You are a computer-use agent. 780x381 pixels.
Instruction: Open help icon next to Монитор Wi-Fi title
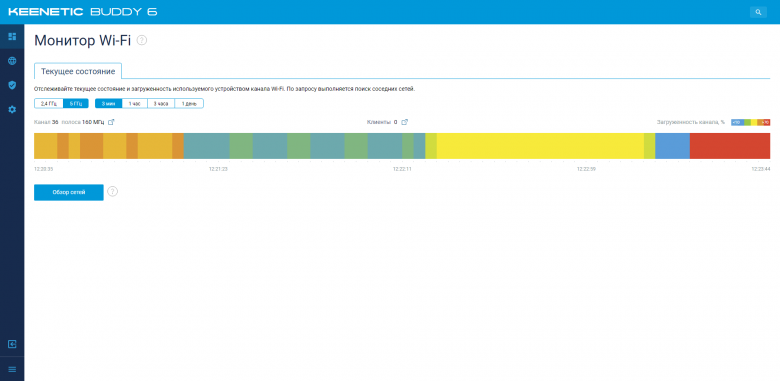(x=142, y=40)
